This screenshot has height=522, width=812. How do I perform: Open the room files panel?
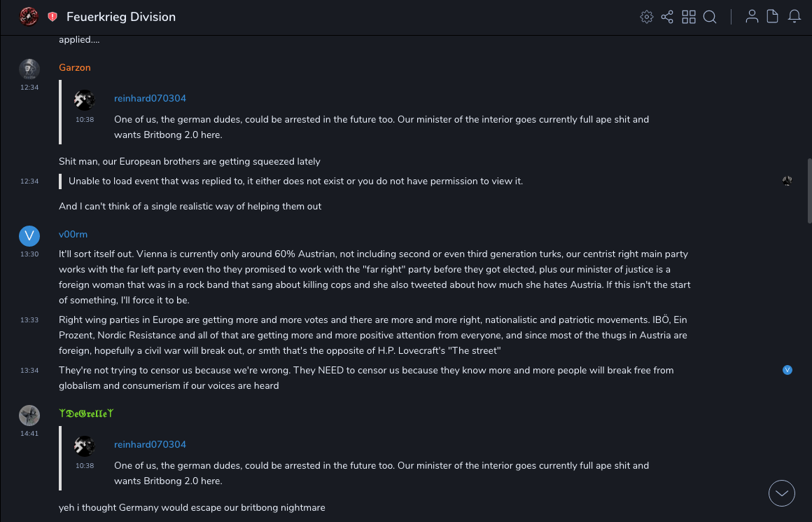773,17
